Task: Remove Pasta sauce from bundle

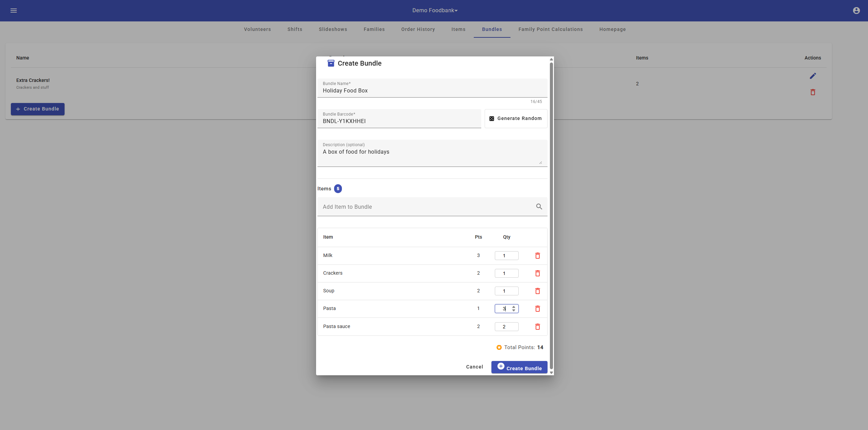Action: point(537,327)
